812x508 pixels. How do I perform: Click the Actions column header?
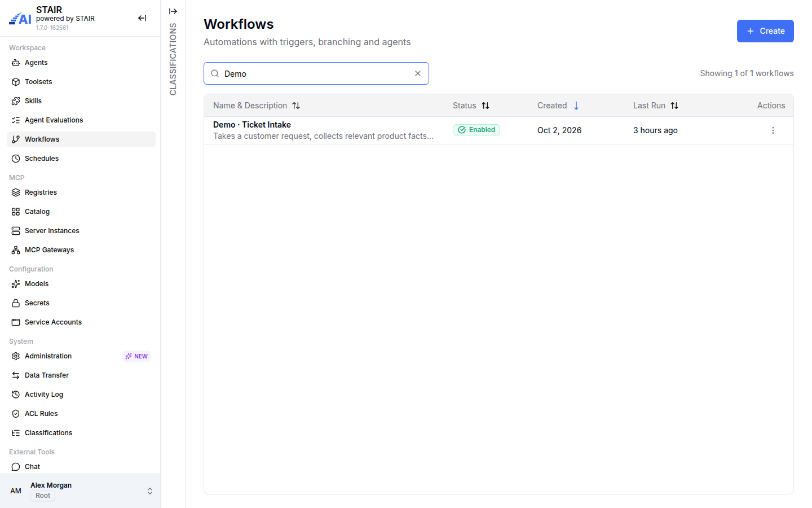pyautogui.click(x=771, y=106)
